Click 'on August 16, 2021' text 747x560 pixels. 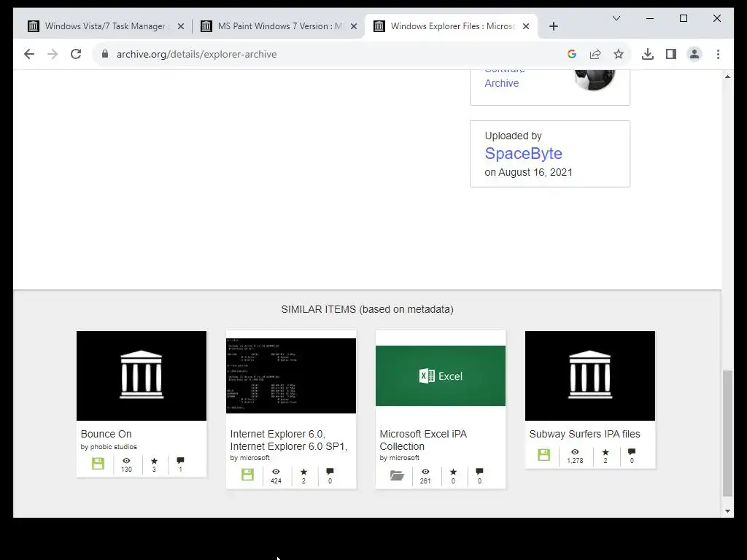tap(528, 172)
